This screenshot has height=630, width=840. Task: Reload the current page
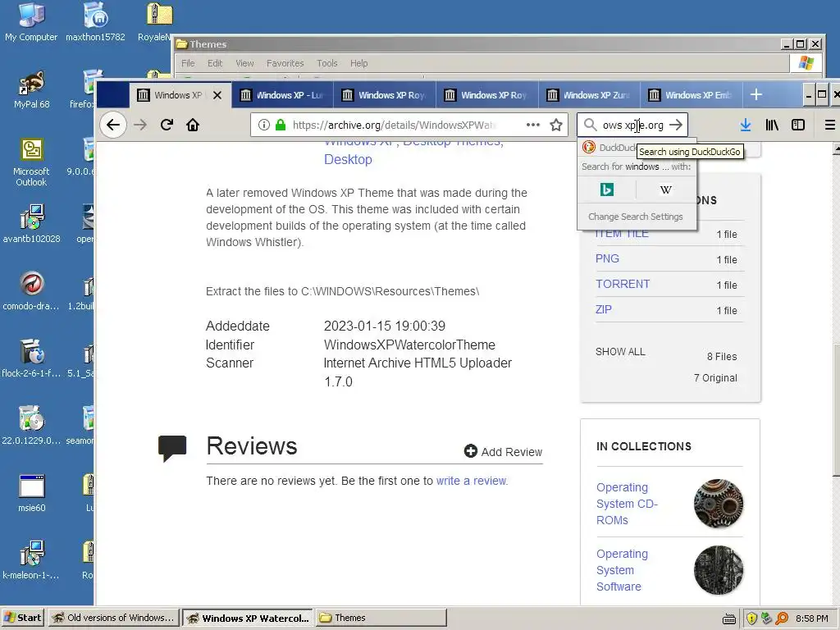click(167, 125)
